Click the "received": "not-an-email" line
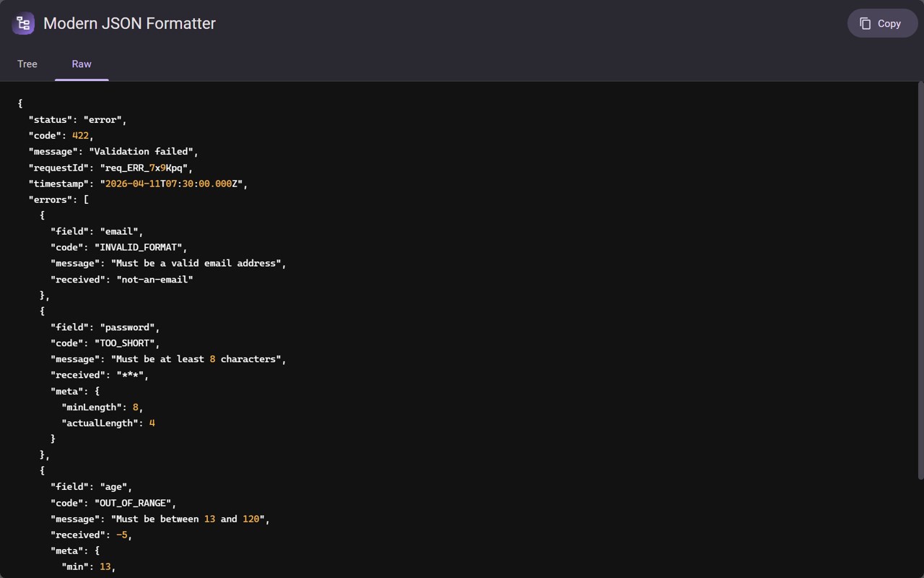This screenshot has height=578, width=924. click(x=122, y=279)
